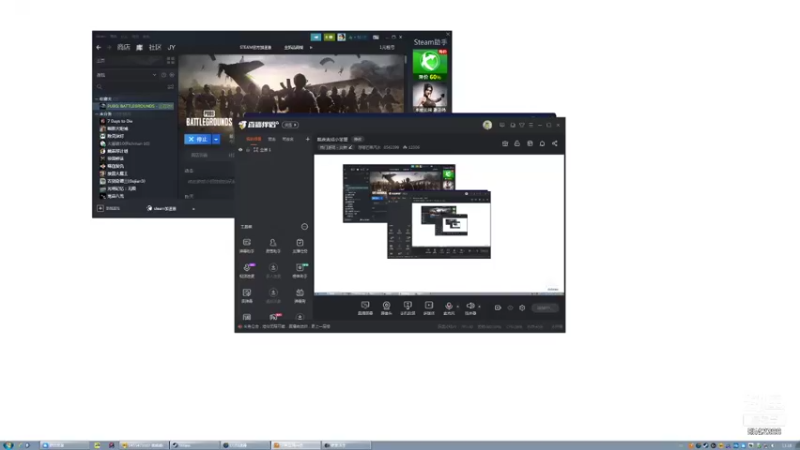The image size is (800, 450).
Task: Toggle recording camera icon near settings
Action: tap(497, 308)
